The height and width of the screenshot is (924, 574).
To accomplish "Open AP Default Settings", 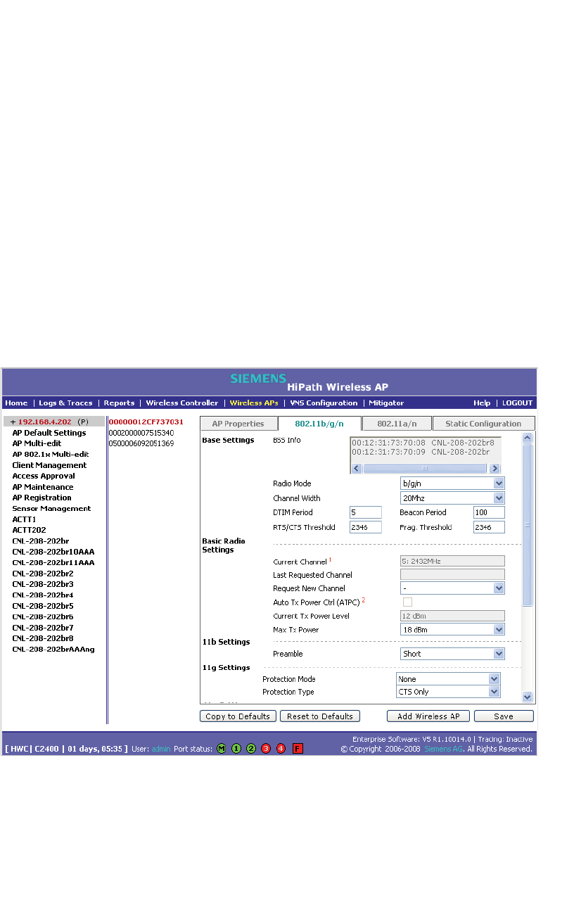I will point(49,433).
